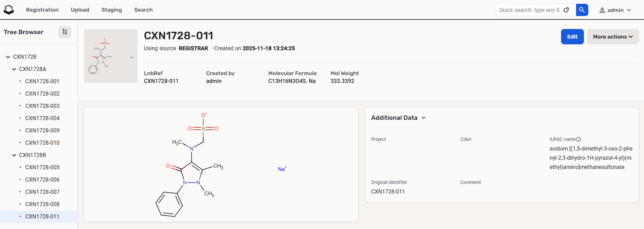The image size is (644, 229).
Task: Open the Search page from navbar
Action: [x=143, y=10]
